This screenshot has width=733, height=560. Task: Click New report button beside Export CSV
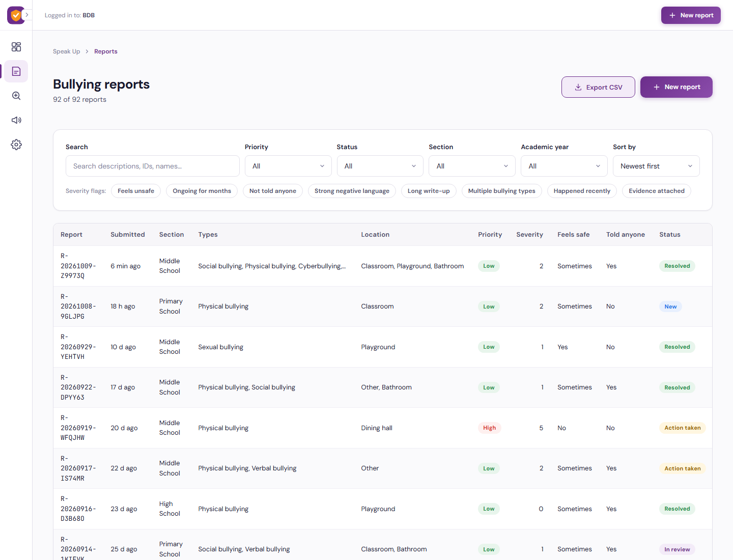point(676,87)
